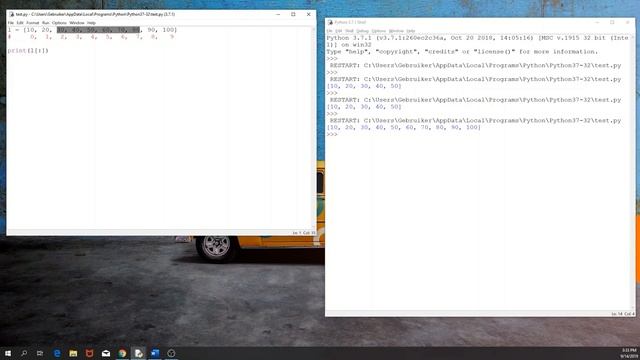
Task: Close the test.py editor window
Action: pyautogui.click(x=309, y=14)
